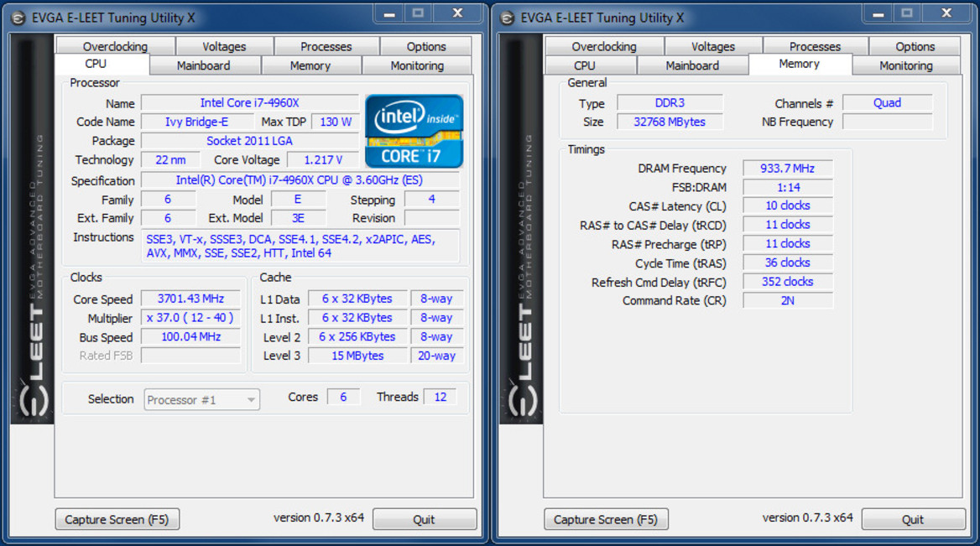Open Options tab in left window

(x=426, y=46)
